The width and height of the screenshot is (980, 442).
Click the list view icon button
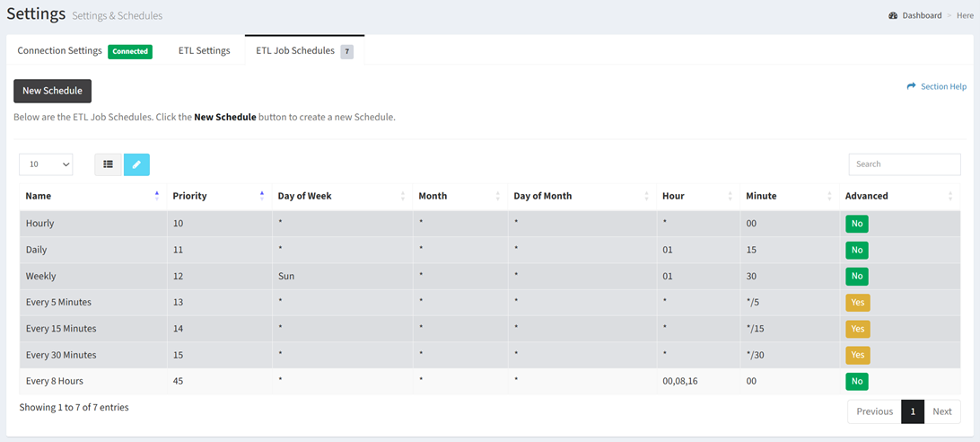(x=108, y=164)
